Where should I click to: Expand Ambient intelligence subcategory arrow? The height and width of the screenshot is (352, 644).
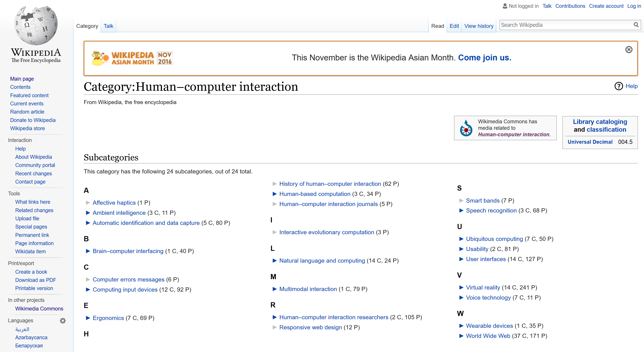88,213
